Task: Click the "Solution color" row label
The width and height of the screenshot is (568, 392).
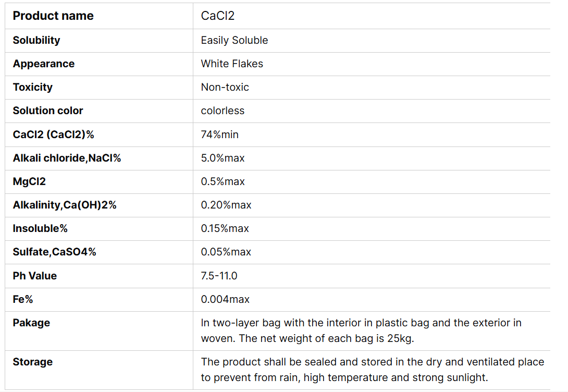Action: 48,111
